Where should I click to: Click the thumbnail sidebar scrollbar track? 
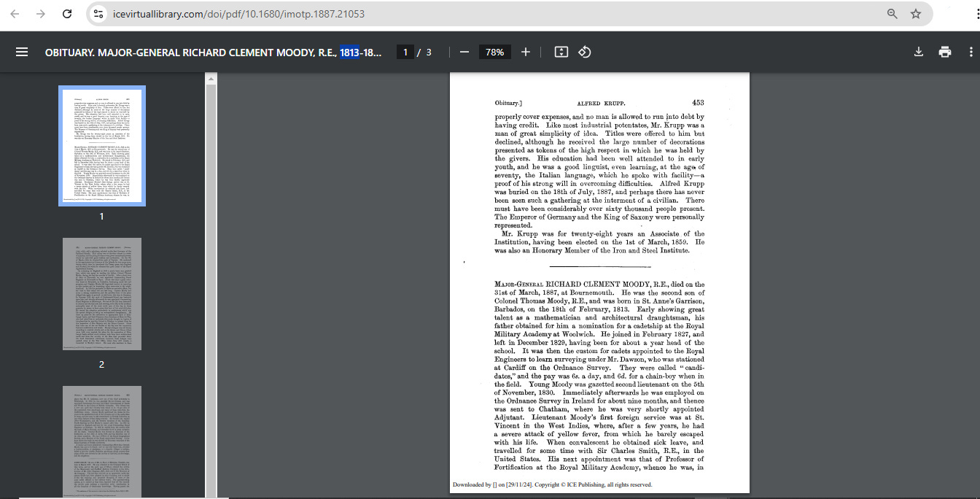[211, 292]
